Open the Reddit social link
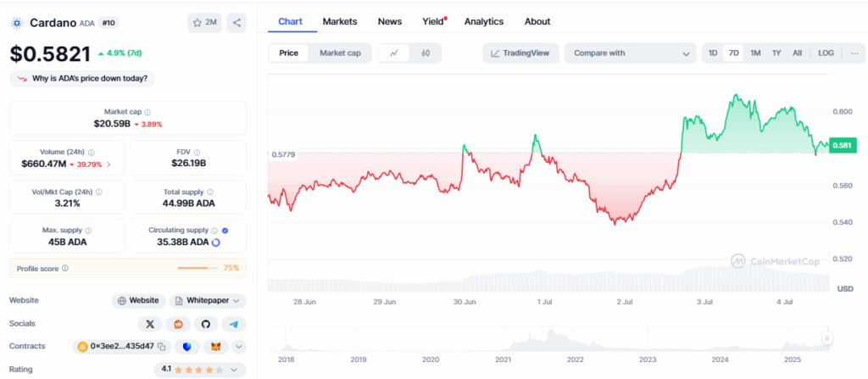The image size is (868, 379). (178, 324)
